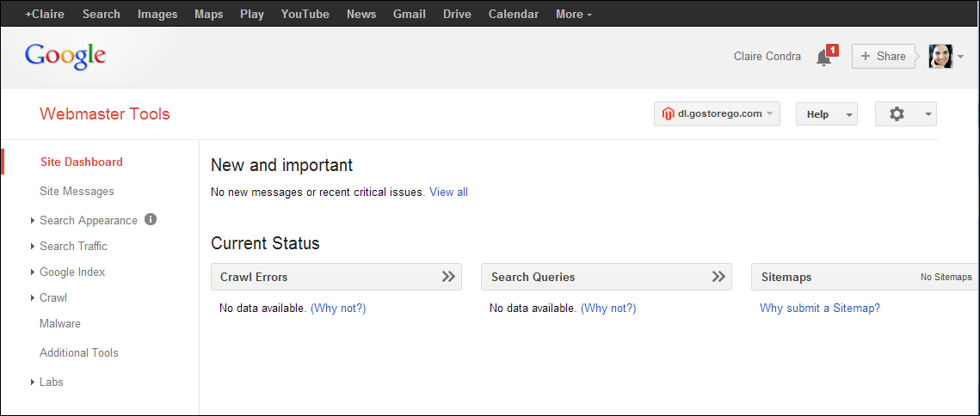Open the dl.gostorego.com site selector dropdown
The height and width of the screenshot is (416, 980).
coord(717,113)
